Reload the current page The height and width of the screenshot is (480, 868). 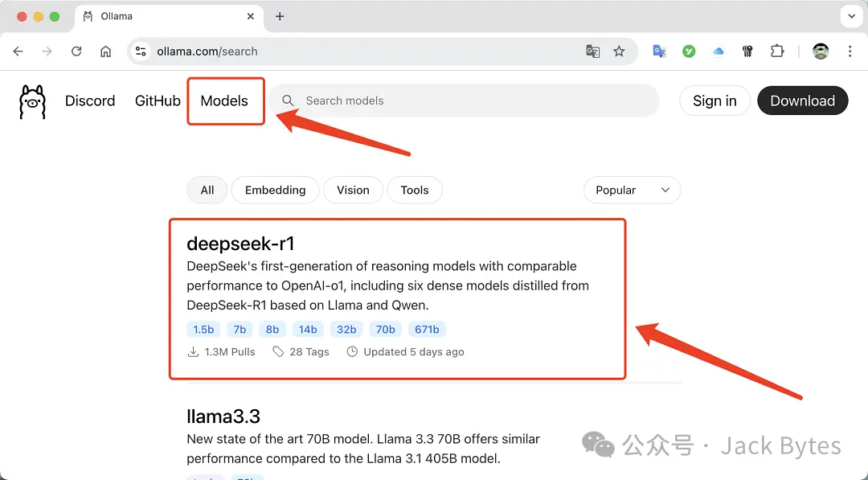click(x=76, y=51)
